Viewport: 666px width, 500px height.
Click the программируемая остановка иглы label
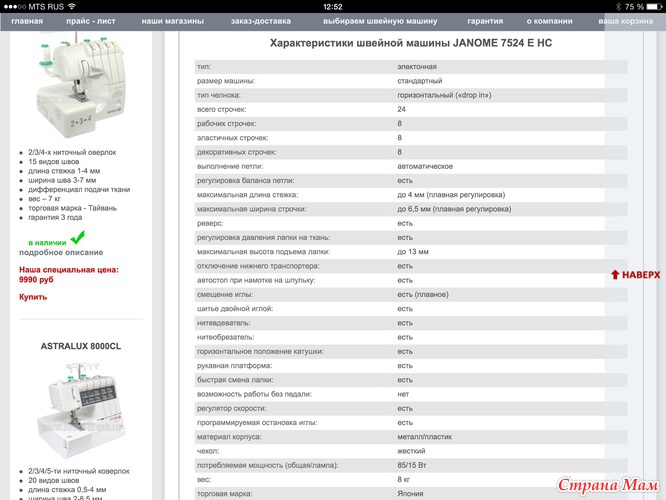point(257,423)
